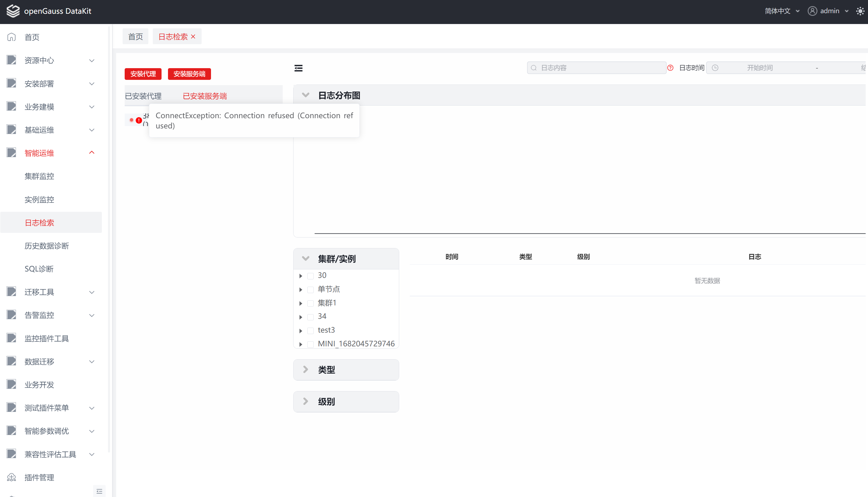Switch to the 已安装代理 tab
The height and width of the screenshot is (497, 868).
pyautogui.click(x=143, y=96)
